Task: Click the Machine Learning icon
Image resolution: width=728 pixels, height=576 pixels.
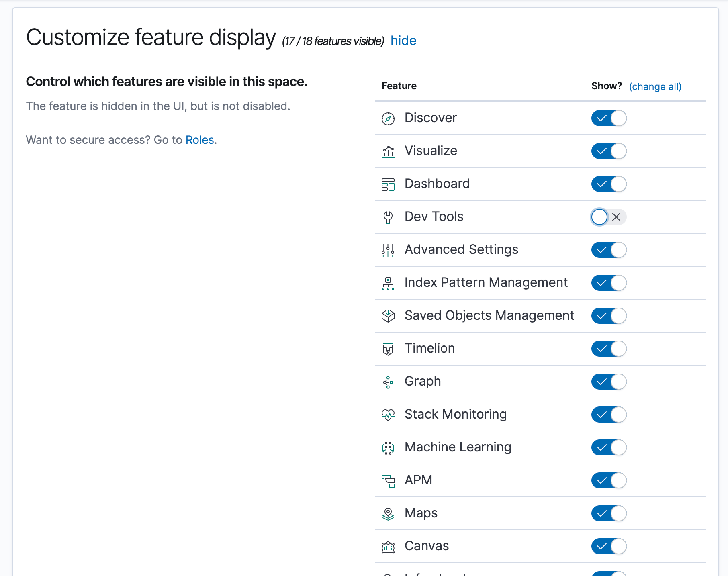Action: tap(388, 448)
